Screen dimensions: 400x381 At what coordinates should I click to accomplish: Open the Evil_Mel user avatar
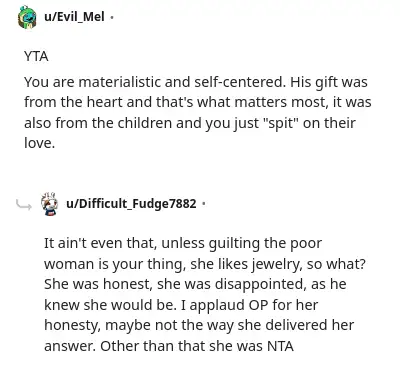click(27, 18)
